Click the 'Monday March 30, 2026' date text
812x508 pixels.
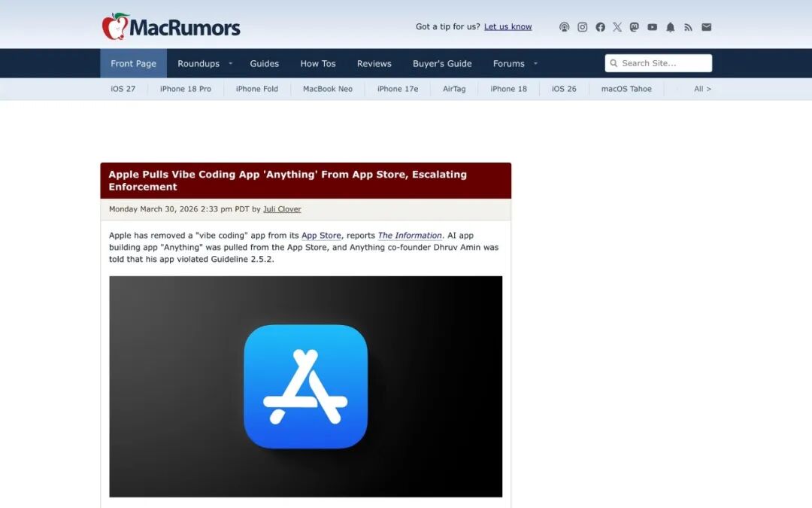[x=153, y=209]
